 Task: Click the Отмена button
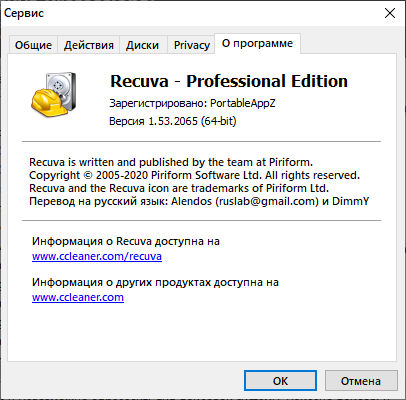[361, 381]
